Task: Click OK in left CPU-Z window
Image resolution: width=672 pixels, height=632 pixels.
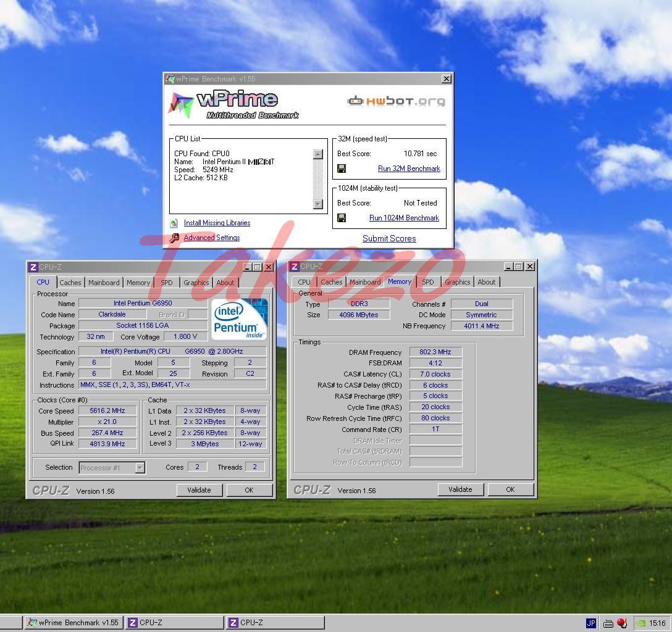Action: tap(250, 490)
